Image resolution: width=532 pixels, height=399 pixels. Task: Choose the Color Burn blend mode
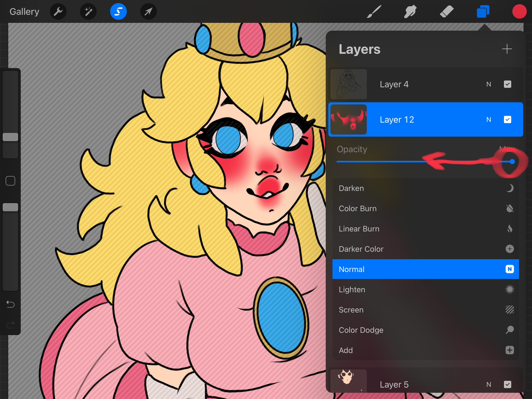[425, 209]
